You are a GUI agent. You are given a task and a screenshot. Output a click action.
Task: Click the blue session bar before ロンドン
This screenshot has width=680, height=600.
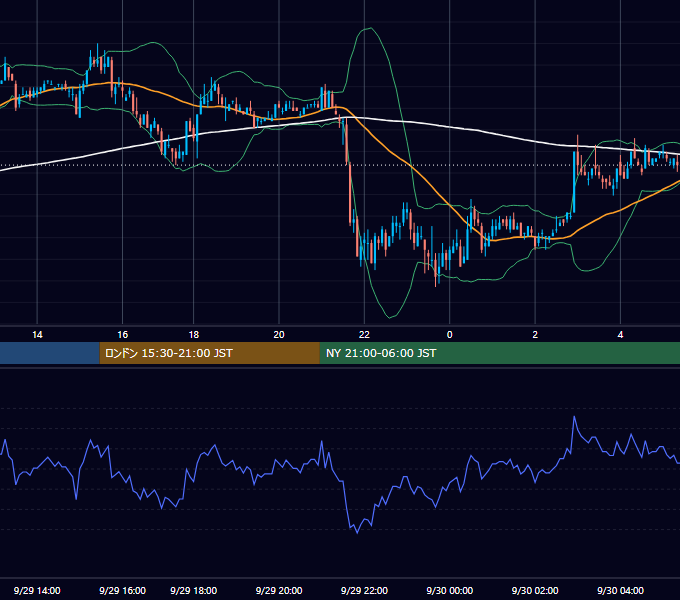[50, 353]
